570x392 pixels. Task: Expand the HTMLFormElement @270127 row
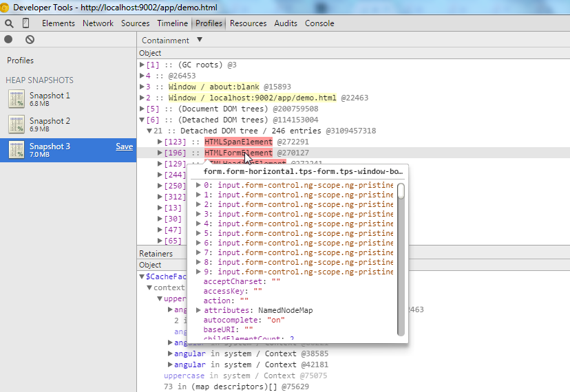point(160,153)
